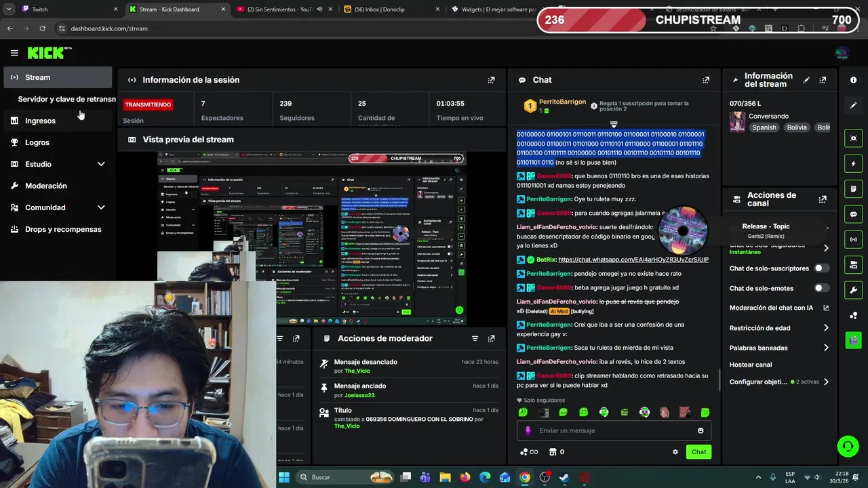
Task: Click the Spanish tag in stream info
Action: (x=764, y=127)
